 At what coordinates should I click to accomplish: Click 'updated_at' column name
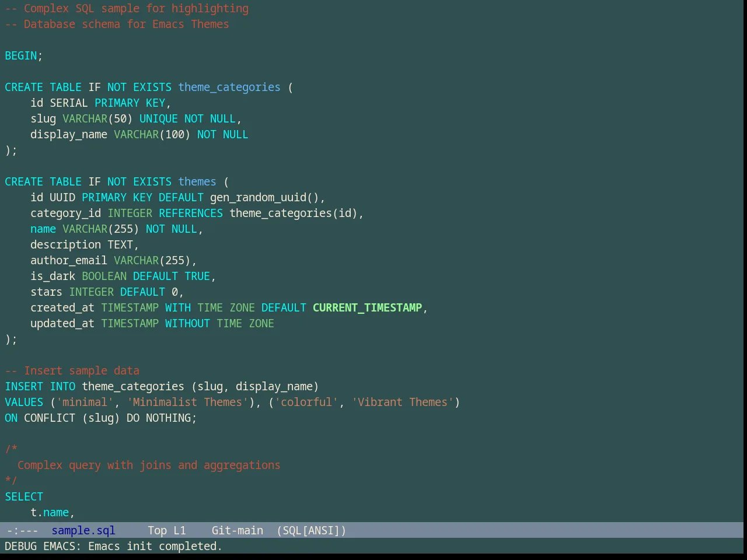[62, 323]
